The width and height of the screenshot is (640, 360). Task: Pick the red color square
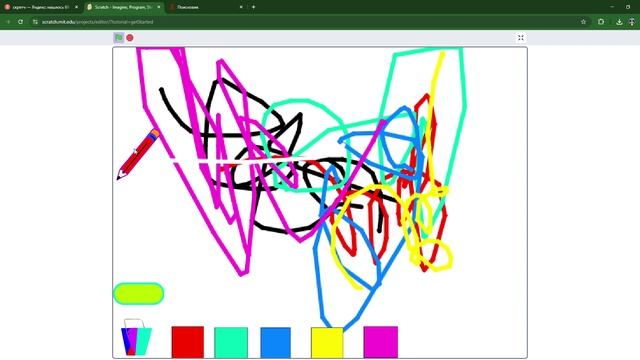tap(188, 342)
